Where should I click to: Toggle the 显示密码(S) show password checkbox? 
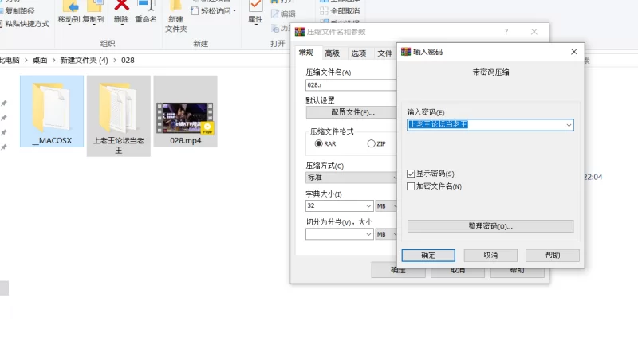click(411, 174)
